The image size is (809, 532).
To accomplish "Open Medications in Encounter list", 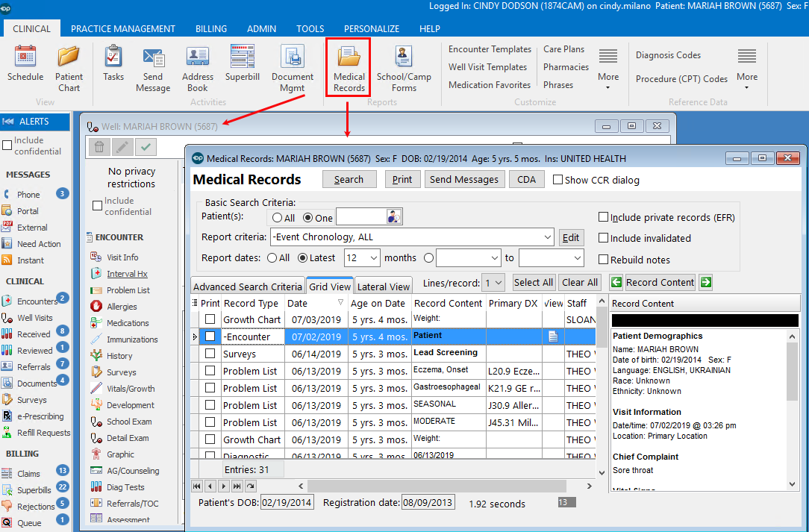I will 128,323.
